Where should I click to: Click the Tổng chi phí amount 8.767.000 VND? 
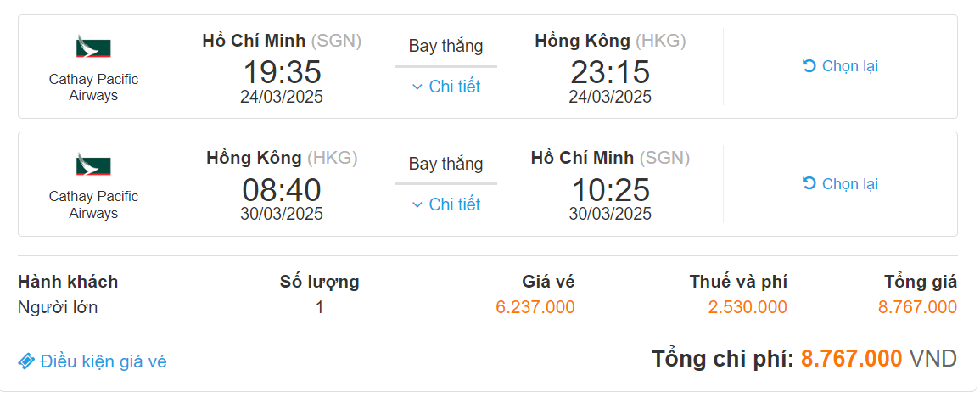click(x=851, y=359)
